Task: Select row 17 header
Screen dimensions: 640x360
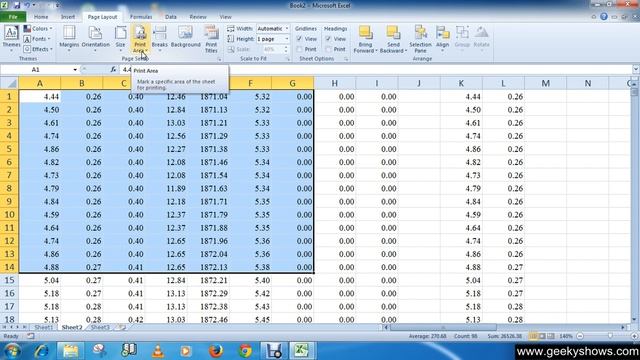Action: point(9,307)
